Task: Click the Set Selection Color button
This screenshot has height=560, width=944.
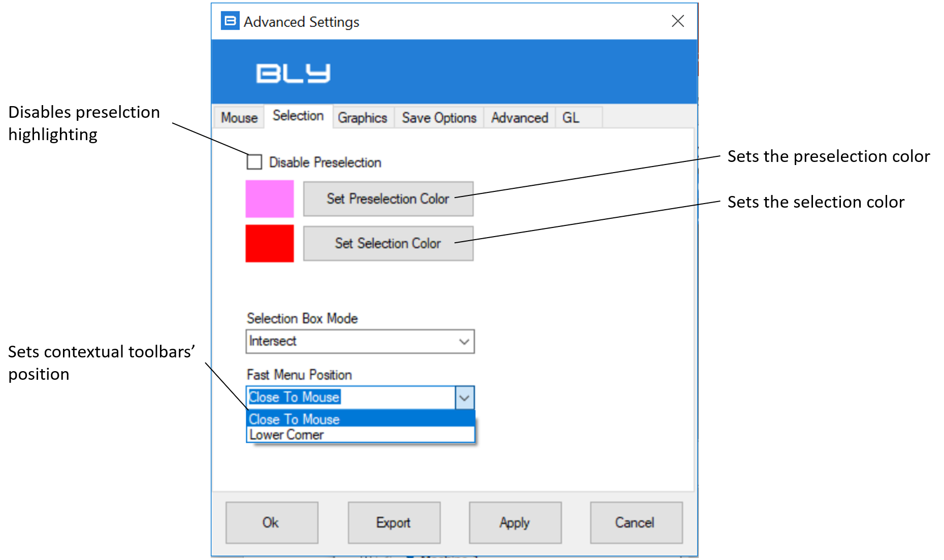Action: pyautogui.click(x=388, y=243)
